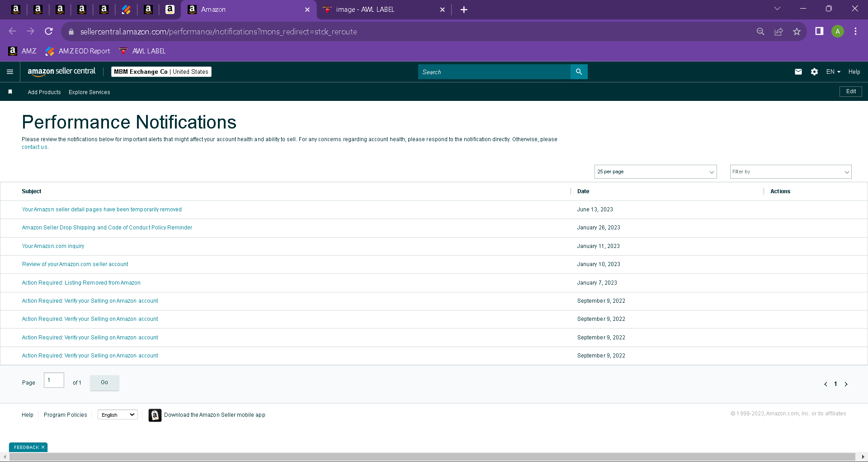Click the browser forward arrow
Screen dimensions: 868x462
coord(30,31)
